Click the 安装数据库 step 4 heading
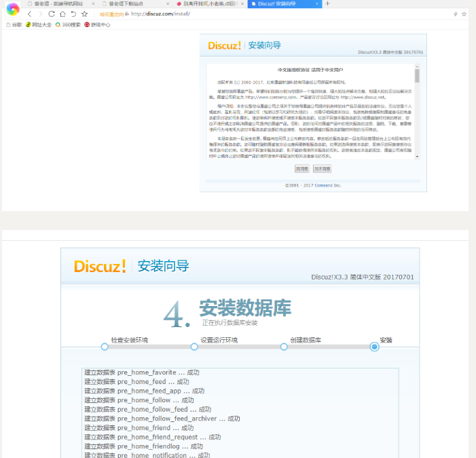 pos(245,308)
